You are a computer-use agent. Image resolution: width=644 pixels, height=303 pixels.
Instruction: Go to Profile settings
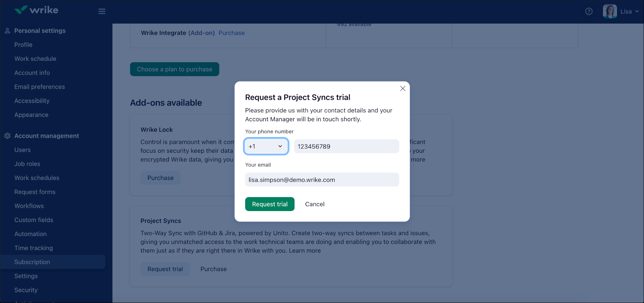pos(23,45)
